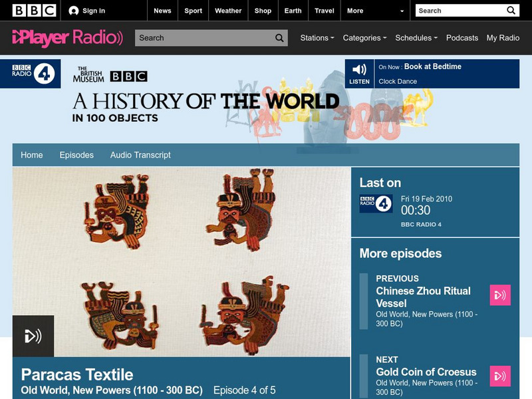Click the Fri 19 Feb 2010 date
Image resolution: width=532 pixels, height=399 pixels.
426,199
